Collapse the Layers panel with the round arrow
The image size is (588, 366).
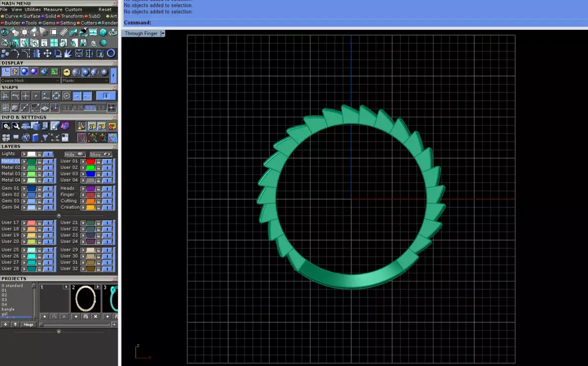pyautogui.click(x=59, y=215)
